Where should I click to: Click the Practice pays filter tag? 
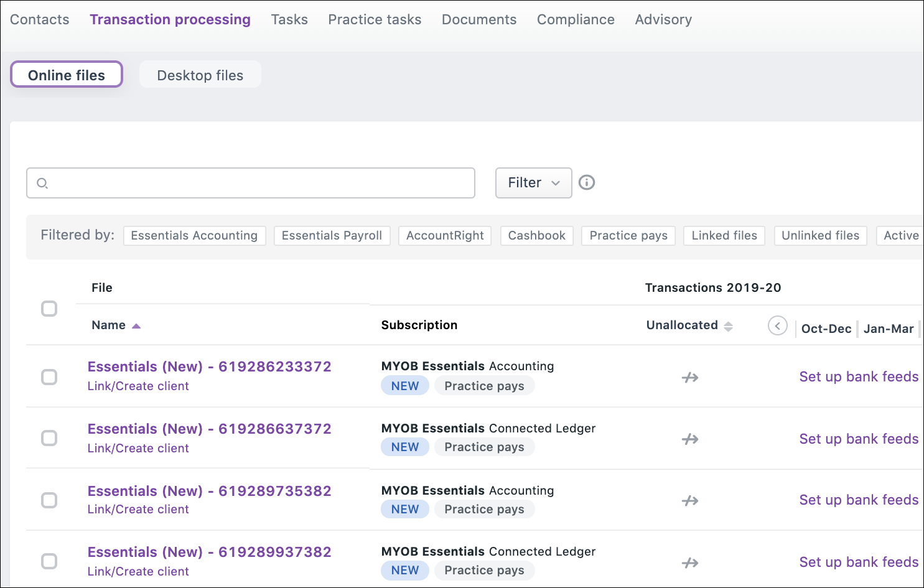pyautogui.click(x=628, y=235)
